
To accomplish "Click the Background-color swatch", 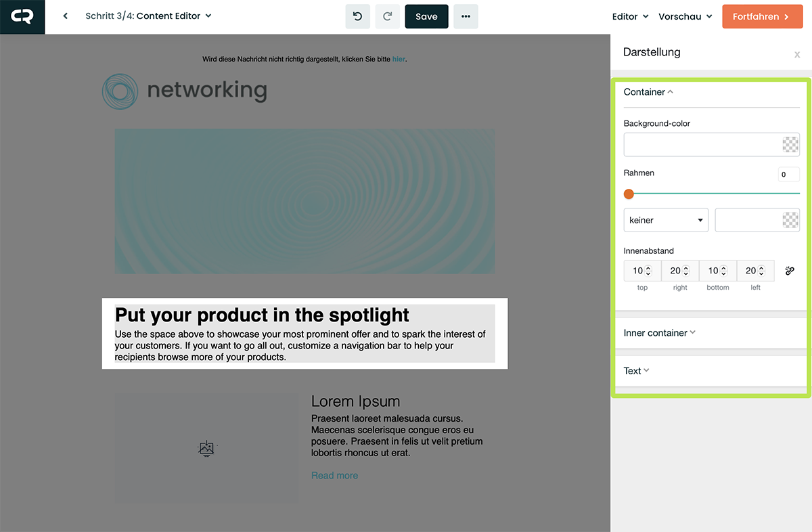I will (790, 145).
